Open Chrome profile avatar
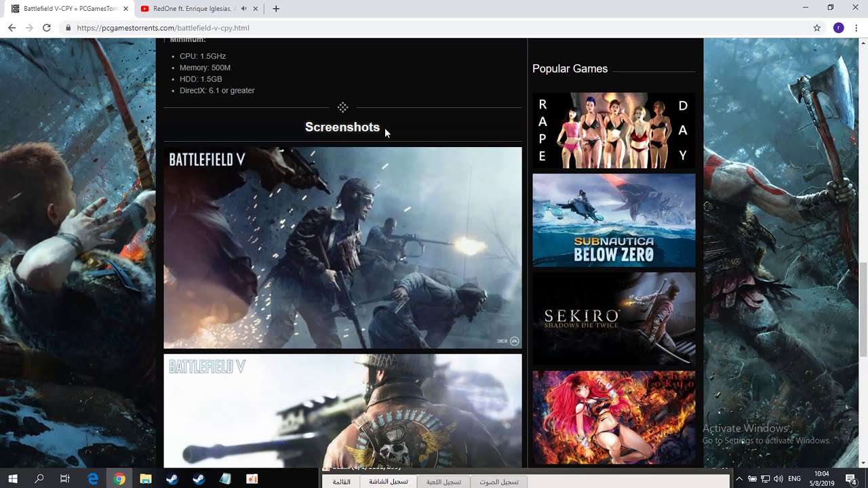This screenshot has height=488, width=868. [839, 28]
